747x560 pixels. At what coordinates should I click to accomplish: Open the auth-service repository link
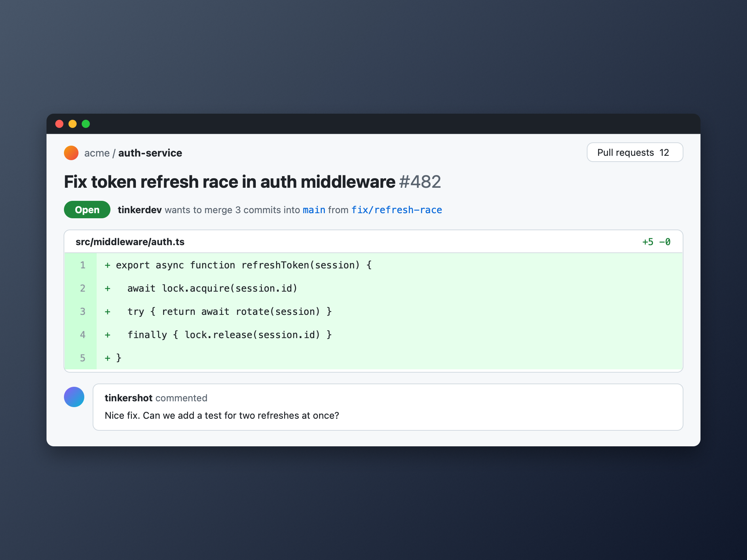click(150, 153)
